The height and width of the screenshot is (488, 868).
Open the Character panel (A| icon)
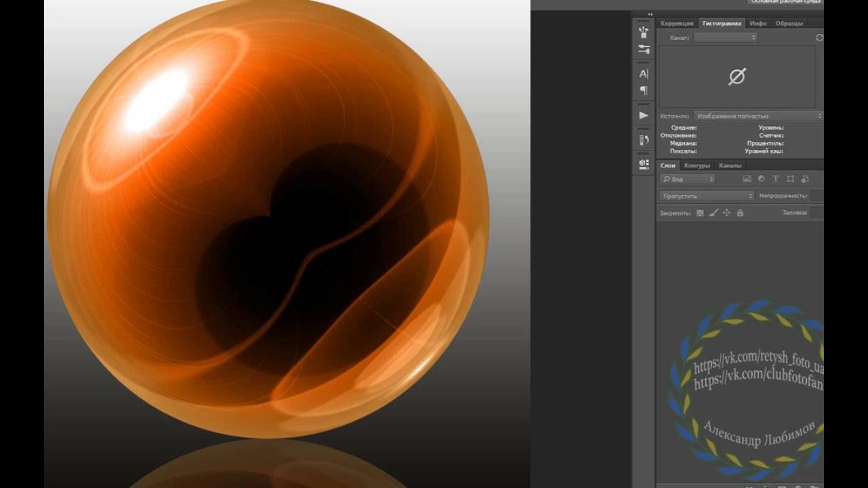[x=644, y=74]
